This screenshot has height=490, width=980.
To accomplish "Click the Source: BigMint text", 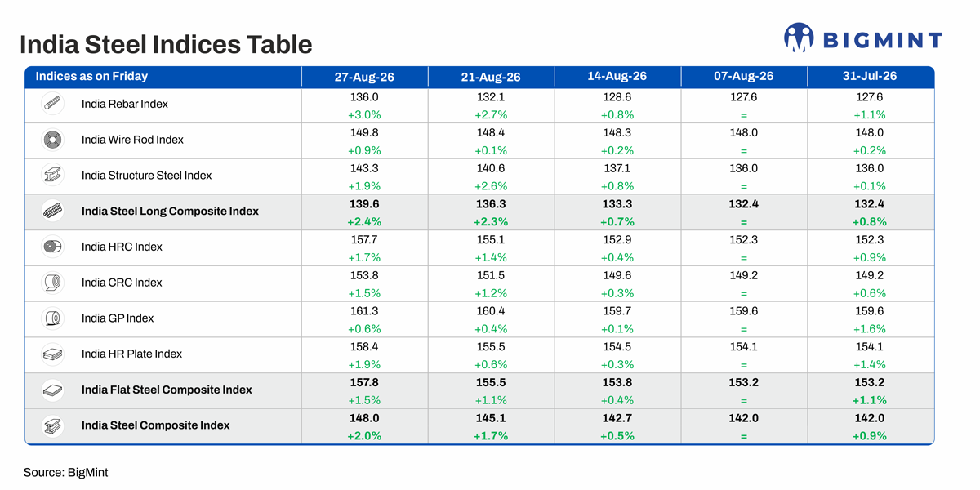I will 65,472.
